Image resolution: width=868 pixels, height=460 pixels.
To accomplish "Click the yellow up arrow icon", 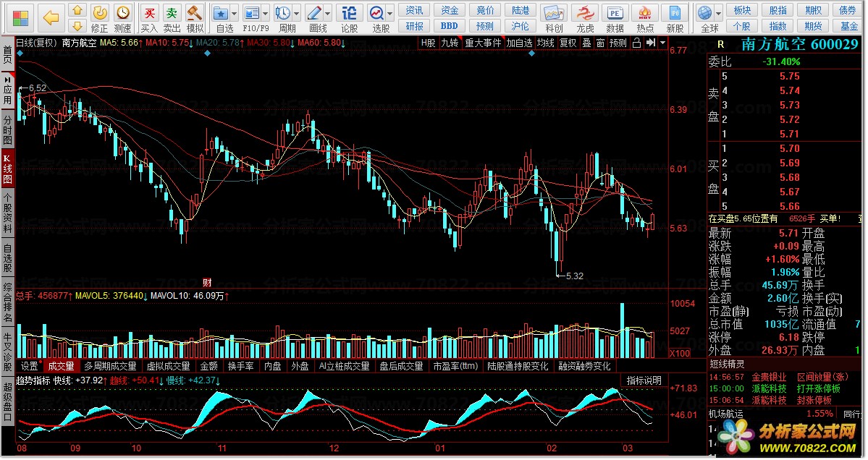I will pos(77,11).
